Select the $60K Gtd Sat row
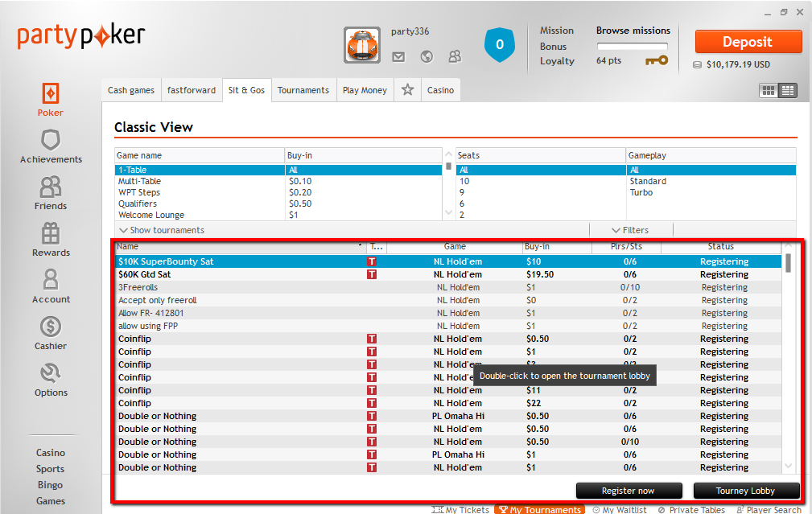This screenshot has width=812, height=514. tap(448, 274)
